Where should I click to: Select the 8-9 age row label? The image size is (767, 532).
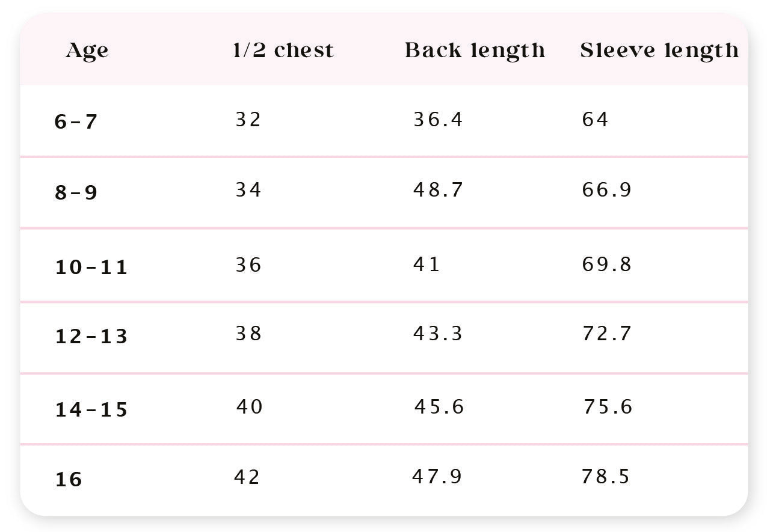pos(76,193)
